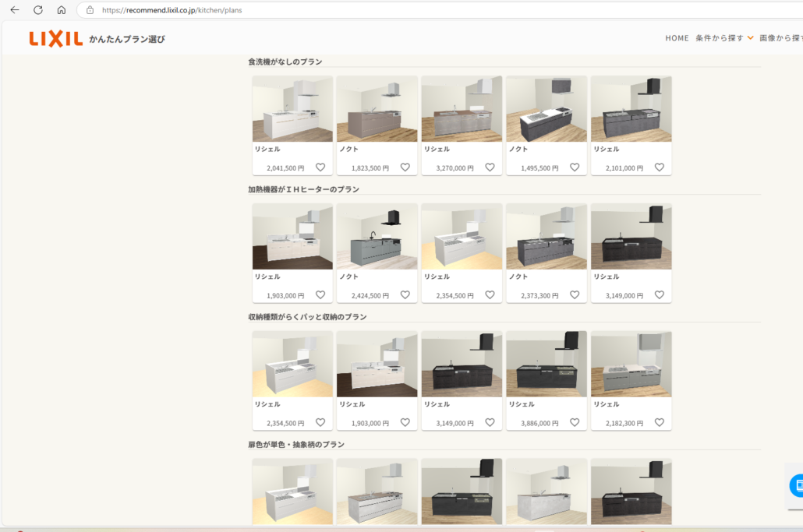Click the かんたんプラン選び title link
Viewport: 803px width, 532px height.
127,39
